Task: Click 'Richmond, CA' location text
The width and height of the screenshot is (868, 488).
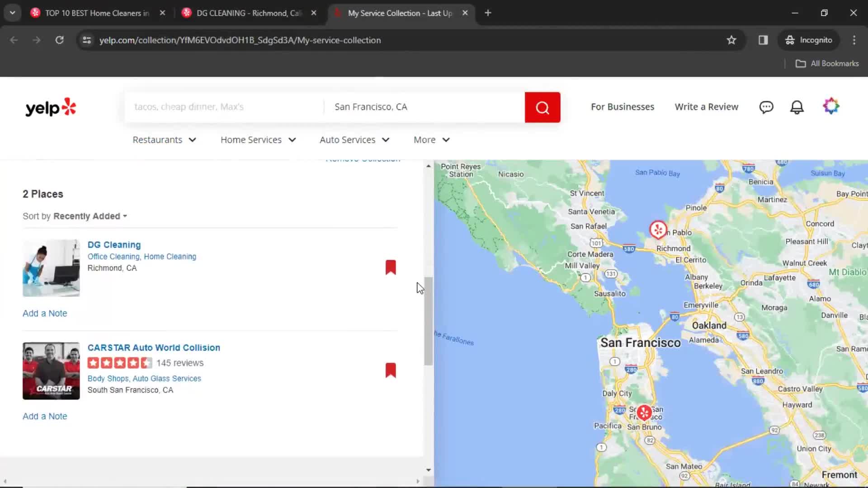Action: pyautogui.click(x=112, y=268)
